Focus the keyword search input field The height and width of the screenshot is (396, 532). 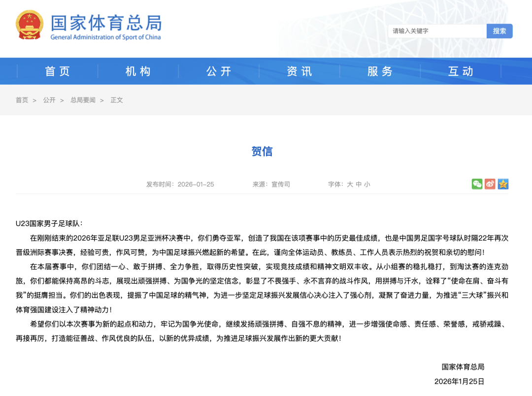[437, 31]
